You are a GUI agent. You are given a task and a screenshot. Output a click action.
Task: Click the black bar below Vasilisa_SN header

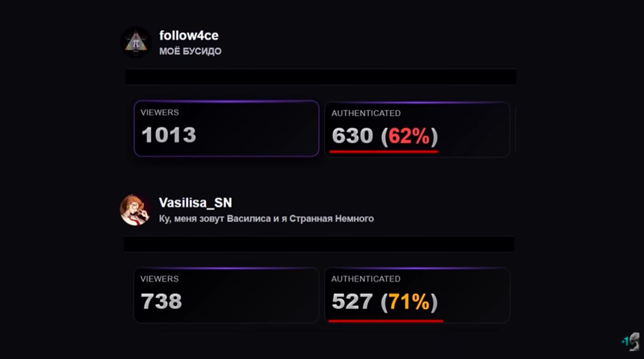click(319, 244)
